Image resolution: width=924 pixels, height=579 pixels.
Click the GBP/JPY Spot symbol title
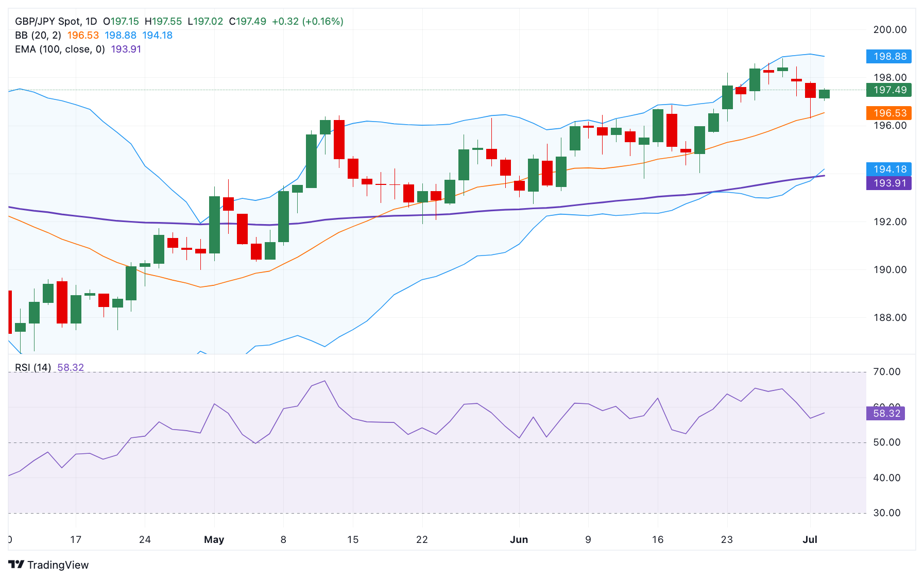point(56,21)
